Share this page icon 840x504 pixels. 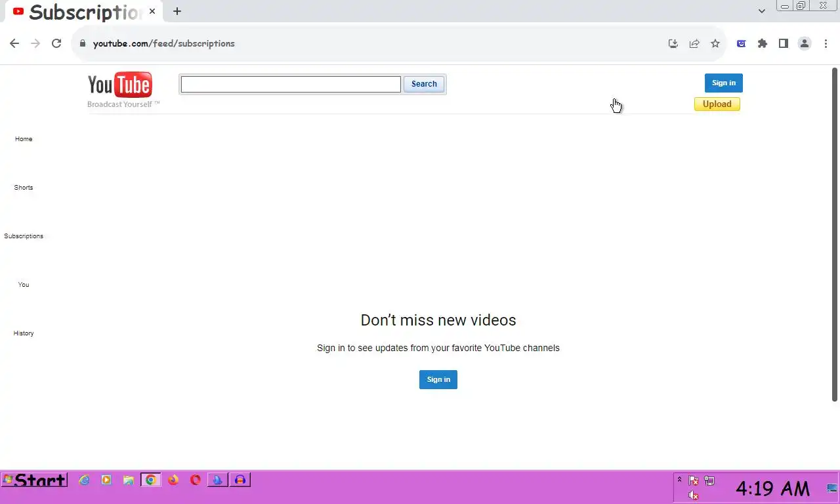point(694,43)
